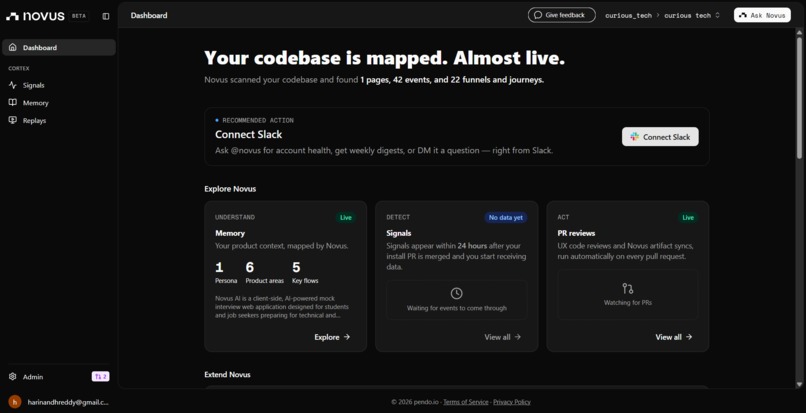Screen dimensions: 806x413
Task: Click the Slack logo on Connect Slack button
Action: tap(635, 137)
